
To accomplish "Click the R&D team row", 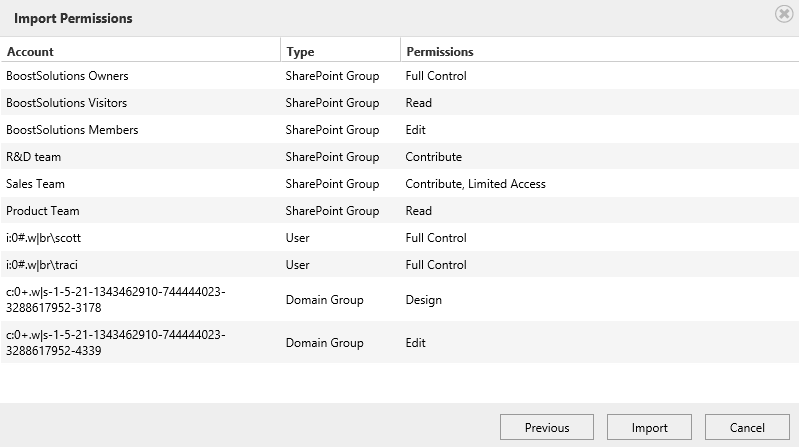I will pyautogui.click(x=400, y=156).
